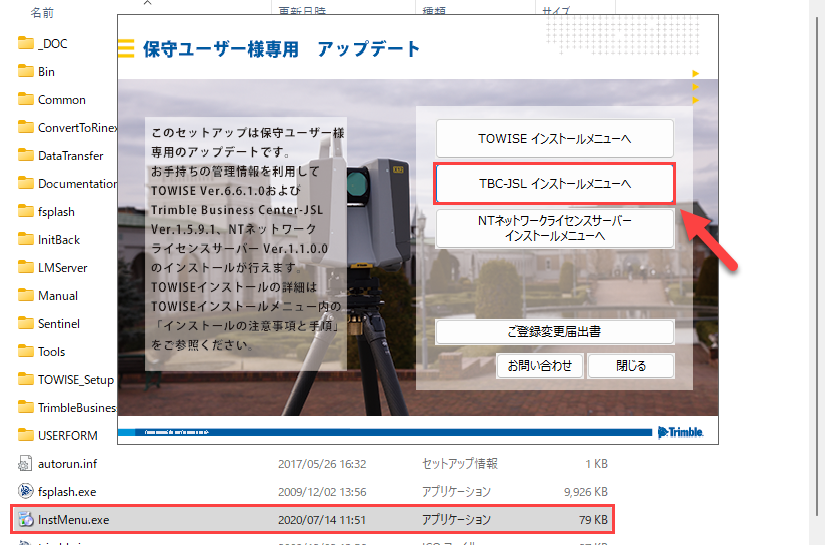Select the TOWISE_Setup folder icon
Image resolution: width=825 pixels, height=545 pixels.
(x=26, y=379)
